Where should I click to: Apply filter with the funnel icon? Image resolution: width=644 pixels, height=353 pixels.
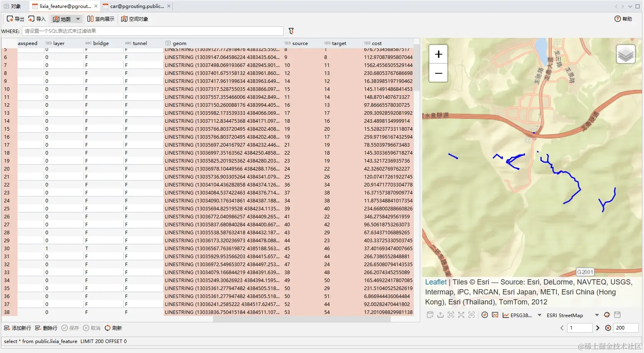pyautogui.click(x=291, y=31)
